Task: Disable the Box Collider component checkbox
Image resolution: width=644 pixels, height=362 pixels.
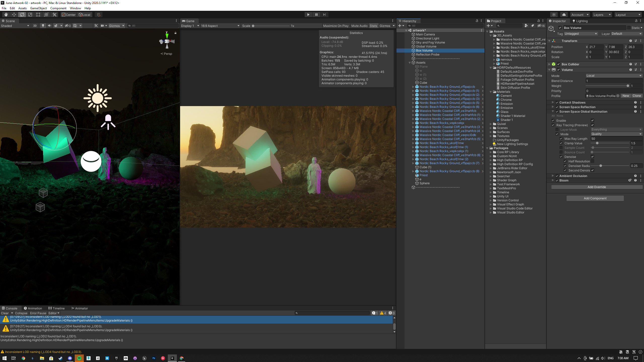Action: click(x=558, y=64)
